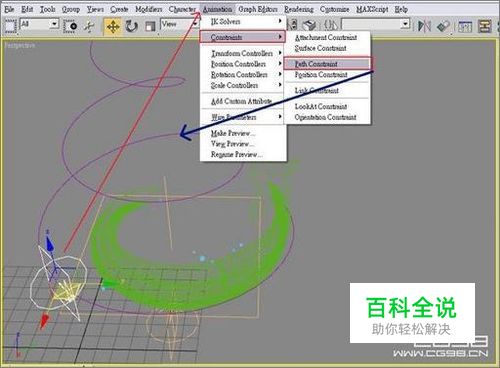Expand the Transform Controllers submenu
This screenshot has height=368, width=500.
coord(243,53)
